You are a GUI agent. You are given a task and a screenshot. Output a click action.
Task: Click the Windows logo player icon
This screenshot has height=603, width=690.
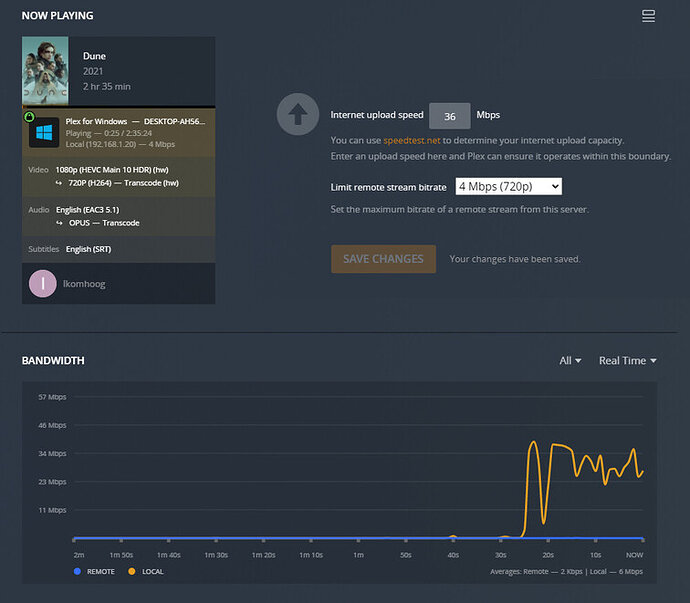tap(44, 132)
